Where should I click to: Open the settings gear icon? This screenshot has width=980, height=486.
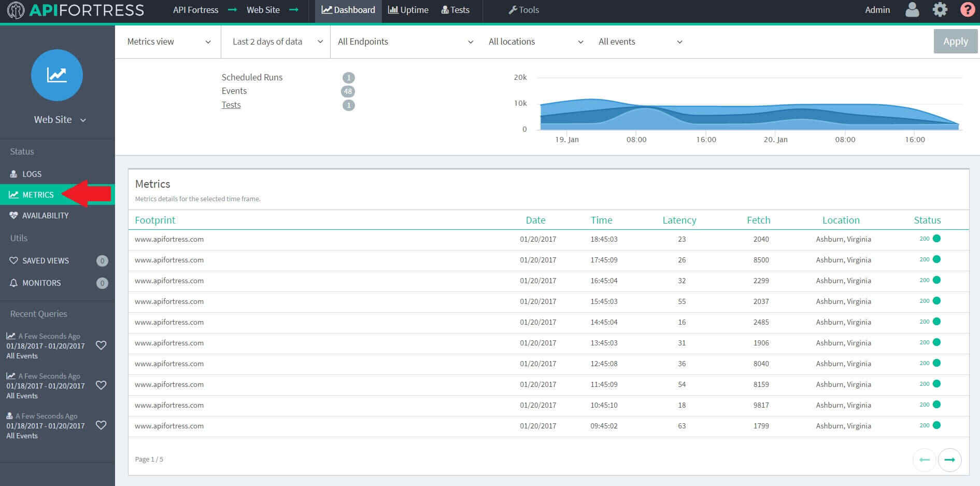pyautogui.click(x=940, y=10)
